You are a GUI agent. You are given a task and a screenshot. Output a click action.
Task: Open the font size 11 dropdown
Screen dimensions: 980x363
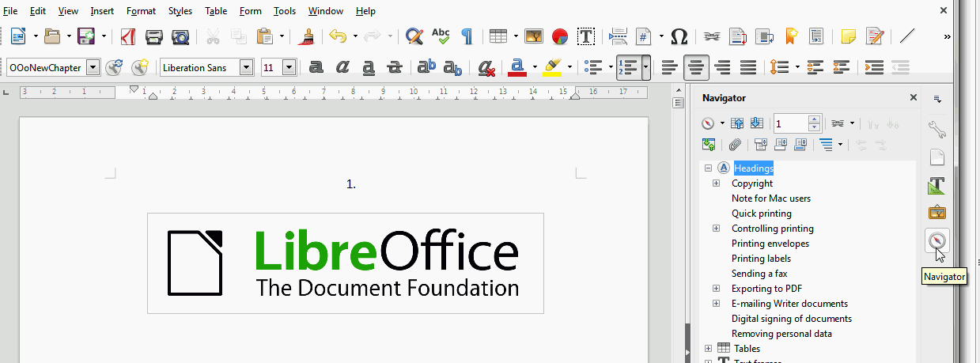tap(289, 68)
